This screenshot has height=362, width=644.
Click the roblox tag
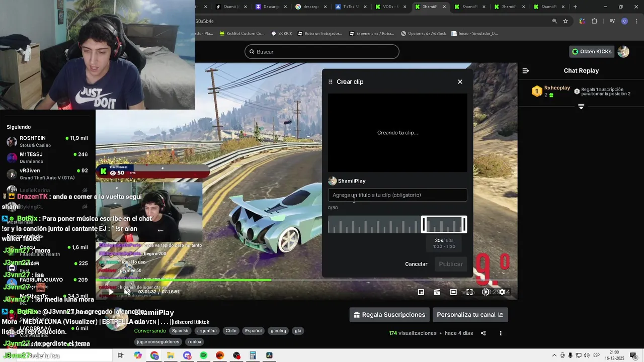click(195, 342)
